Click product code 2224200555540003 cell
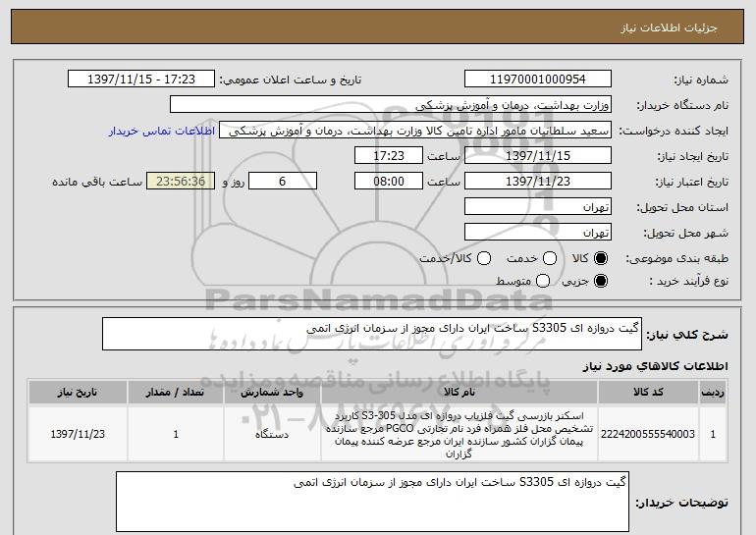The width and height of the screenshot is (756, 535). (x=648, y=434)
